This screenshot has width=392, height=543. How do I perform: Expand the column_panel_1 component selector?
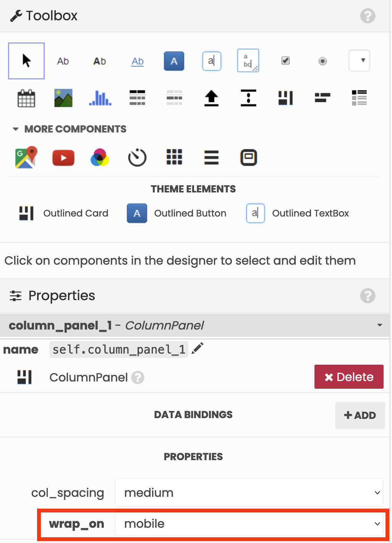(x=379, y=325)
